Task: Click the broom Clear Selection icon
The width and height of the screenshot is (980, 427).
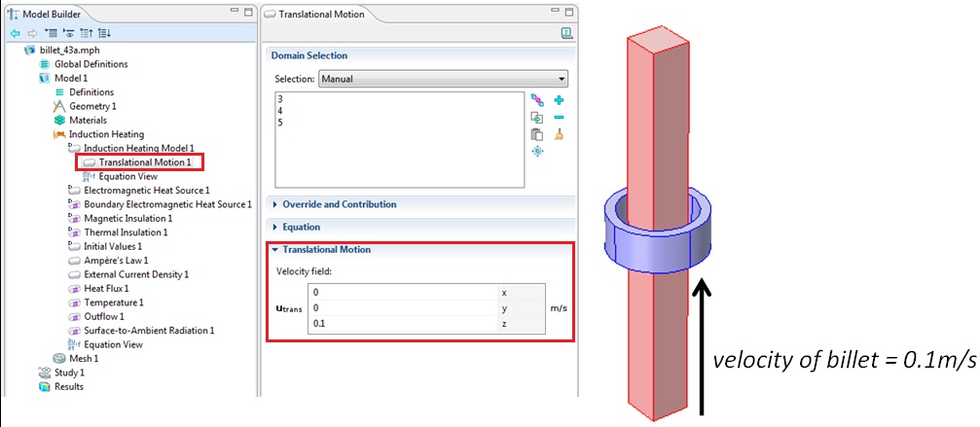Action: pyautogui.click(x=559, y=135)
